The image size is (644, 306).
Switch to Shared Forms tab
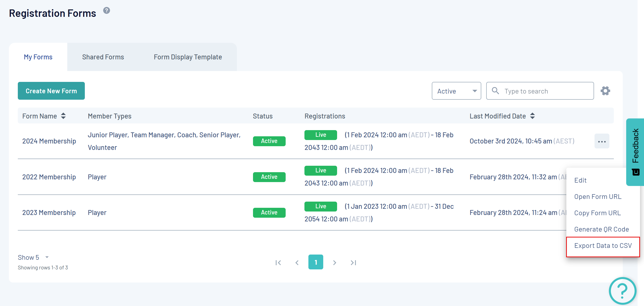pyautogui.click(x=103, y=57)
